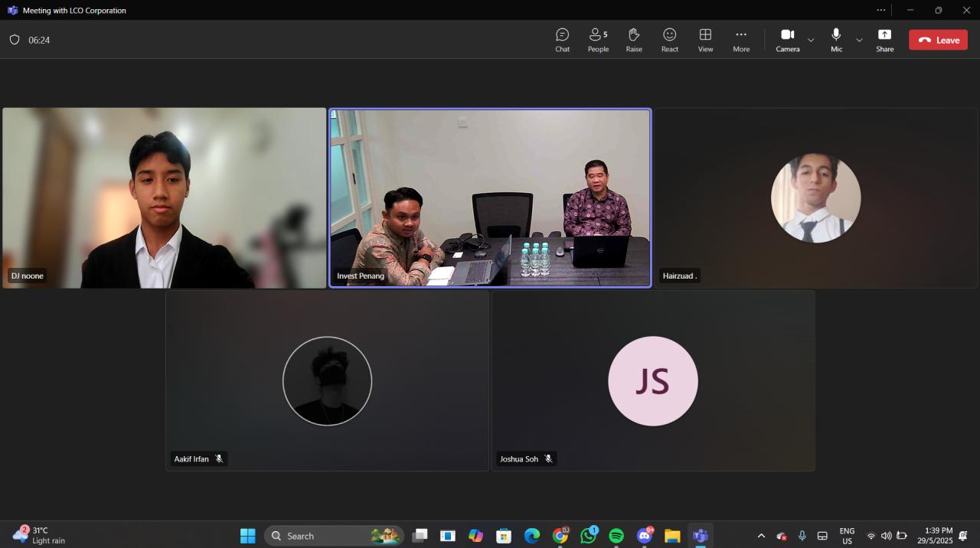
Task: Open the weather widget showing 31°C
Action: (40, 535)
